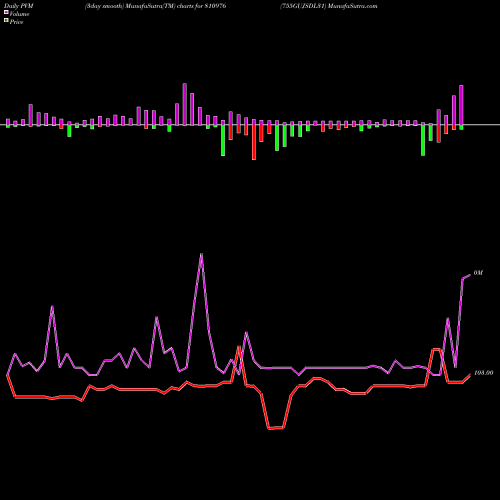
Task: Click the 'Volume' legend label
Action: 19,14
